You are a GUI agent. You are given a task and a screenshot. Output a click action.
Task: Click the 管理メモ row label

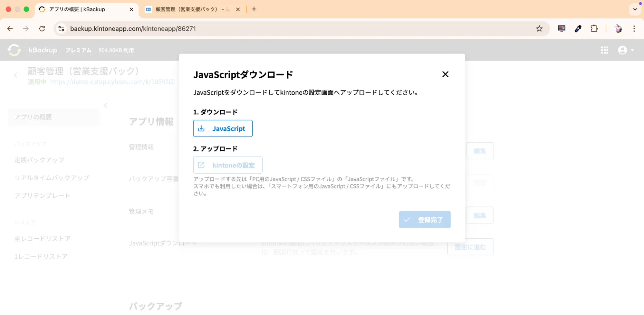pos(141,212)
